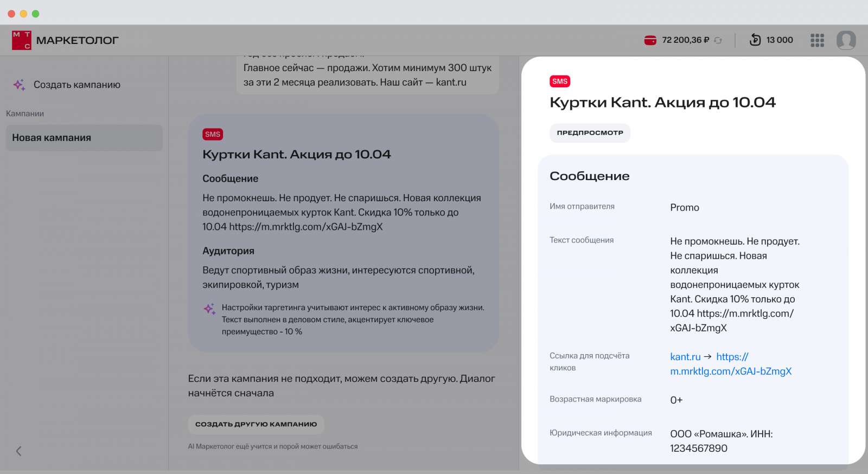Viewport: 868px width, 474px height.
Task: Open the user profile avatar
Action: coord(846,40)
